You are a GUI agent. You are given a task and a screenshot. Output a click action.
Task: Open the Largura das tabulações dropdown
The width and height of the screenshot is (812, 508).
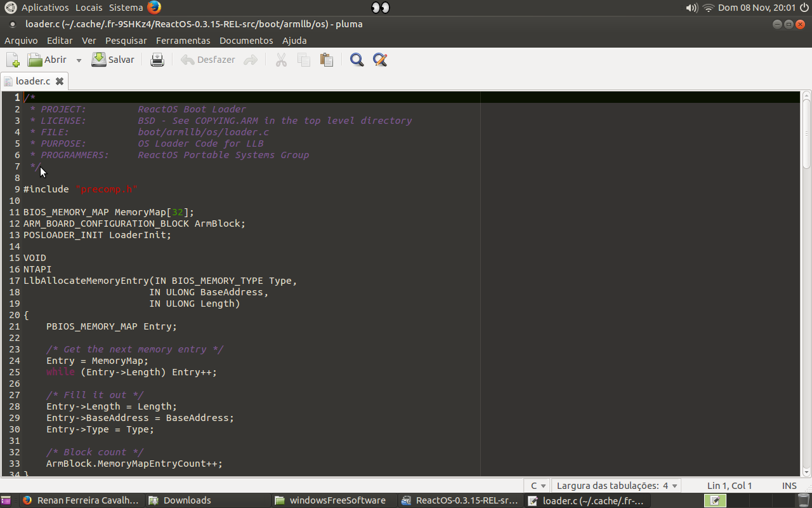617,486
